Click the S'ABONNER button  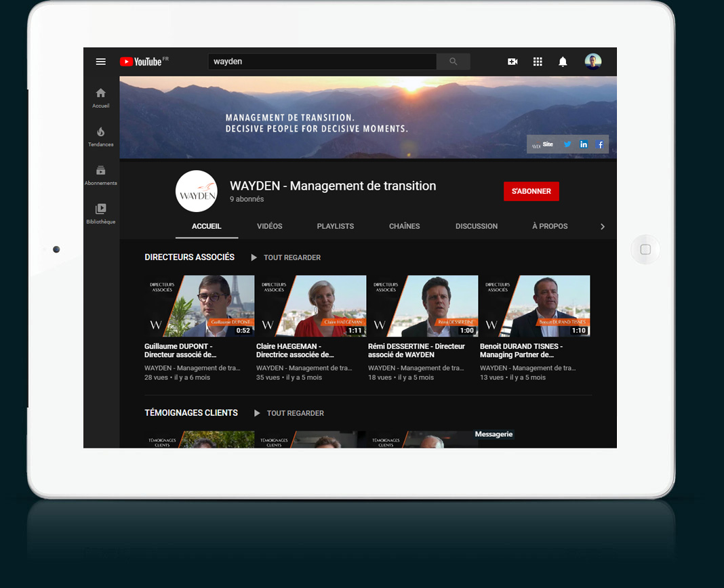(x=531, y=191)
